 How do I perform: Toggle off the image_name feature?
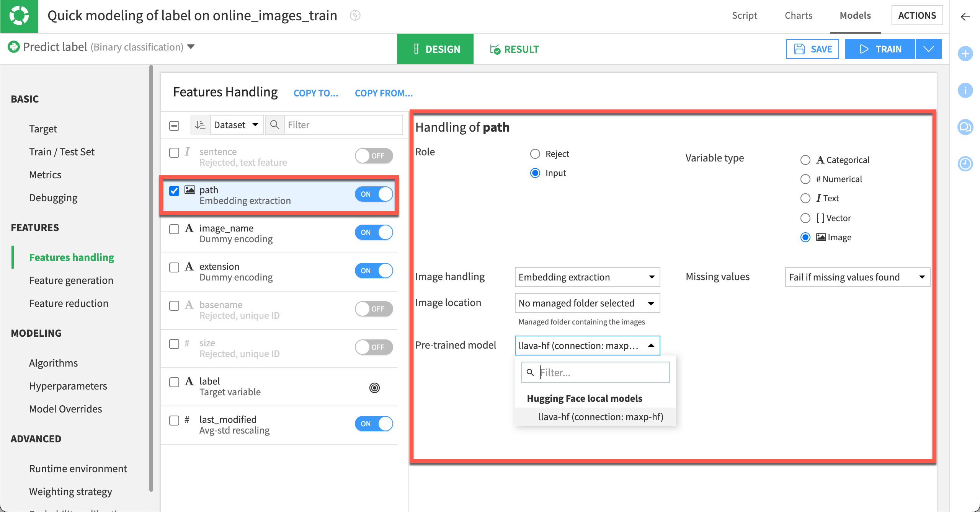374,232
